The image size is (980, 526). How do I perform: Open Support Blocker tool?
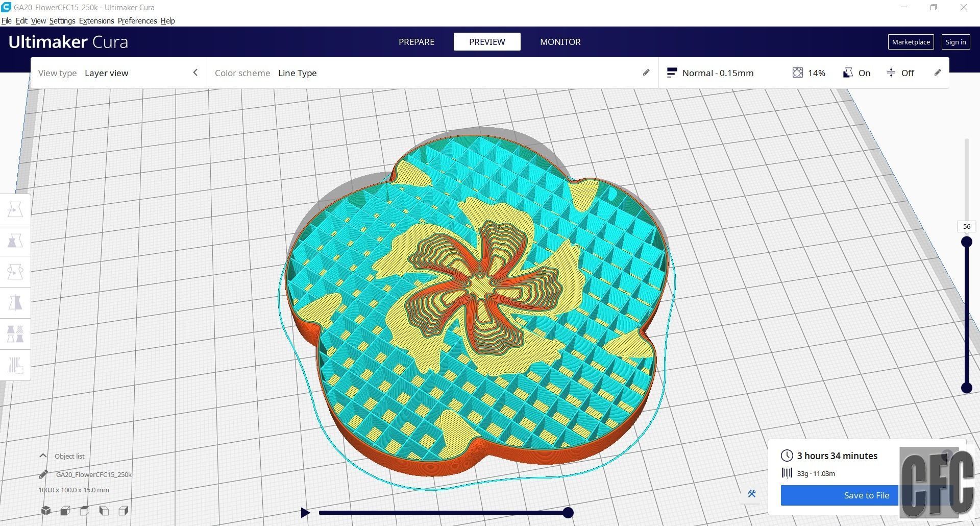point(15,365)
